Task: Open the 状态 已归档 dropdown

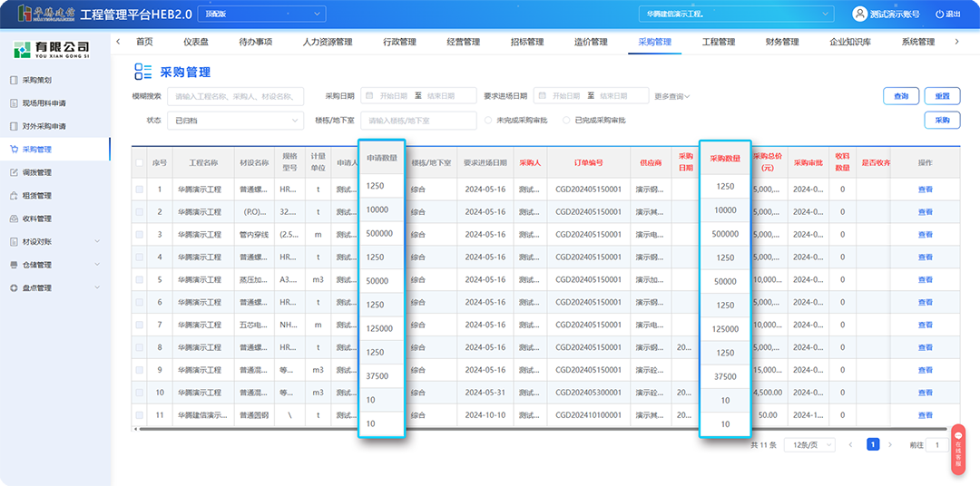Action: pos(235,120)
